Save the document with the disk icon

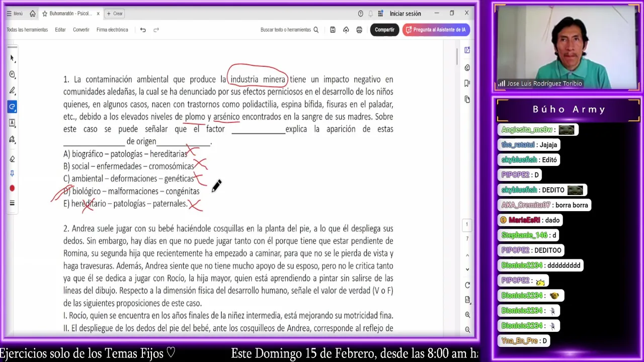pyautogui.click(x=333, y=30)
